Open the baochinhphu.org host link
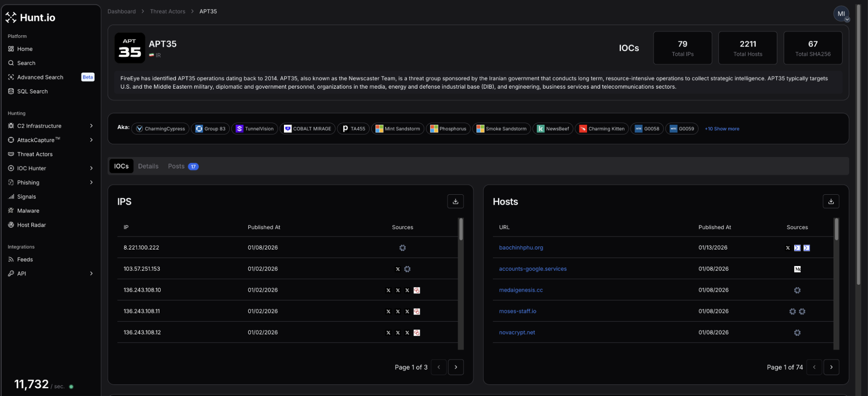 521,248
